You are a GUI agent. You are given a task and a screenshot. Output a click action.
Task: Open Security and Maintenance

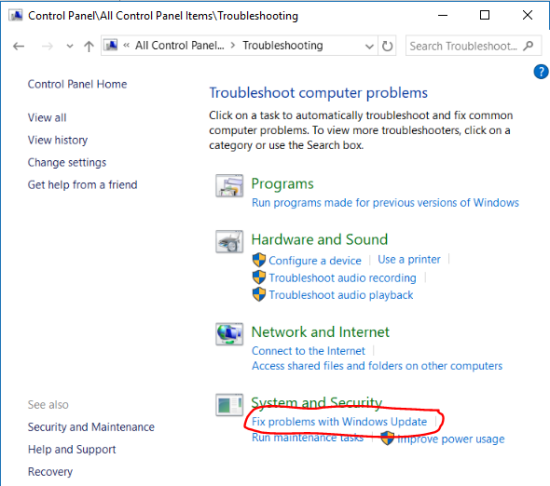[91, 427]
